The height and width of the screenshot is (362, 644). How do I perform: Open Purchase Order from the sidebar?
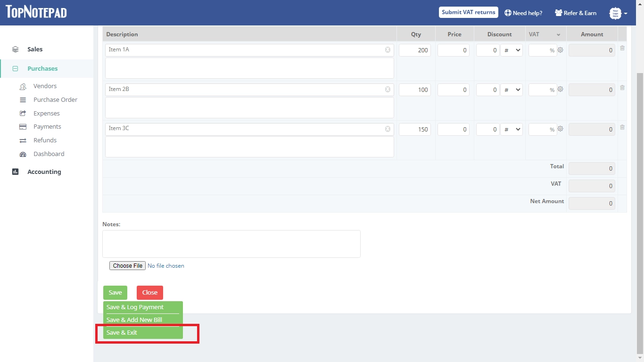(x=22, y=99)
